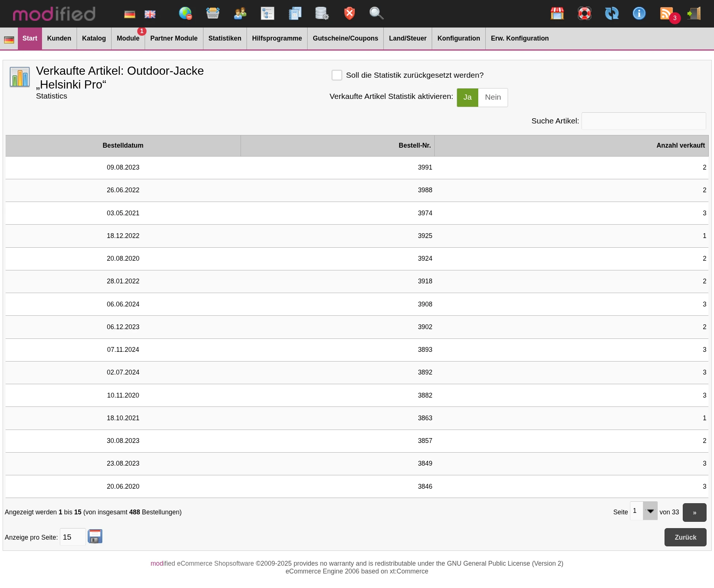Screen dimensions: 714x588
Task: Click the logout door icon
Action: [x=694, y=13]
